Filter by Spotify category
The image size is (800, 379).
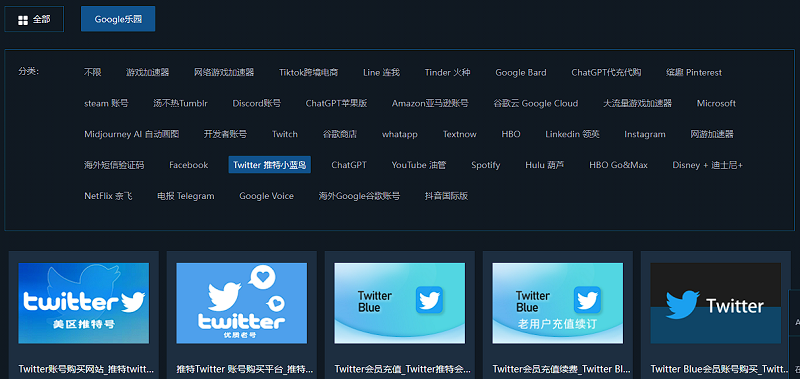click(x=486, y=165)
